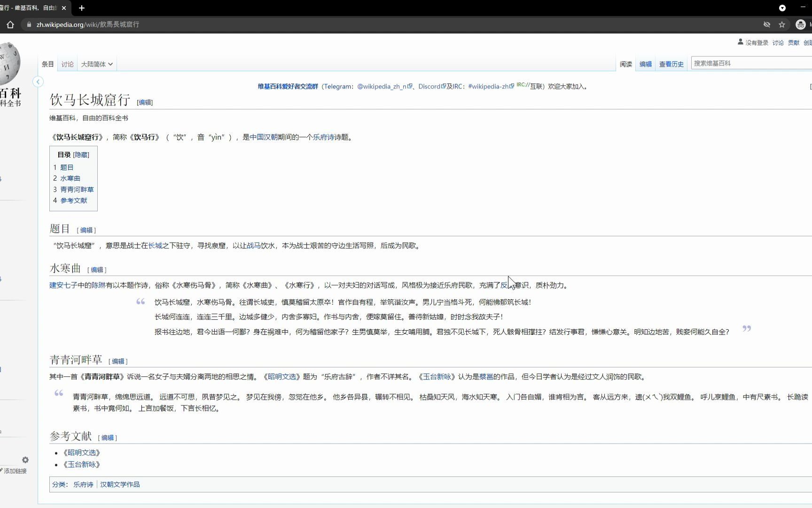Viewport: 812px width, 508px height.
Task: Bookmark this page with the star icon
Action: pyautogui.click(x=782, y=24)
